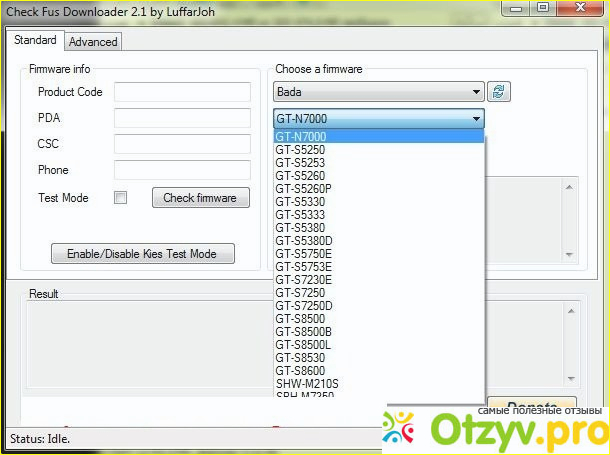The height and width of the screenshot is (455, 610).
Task: Select the Phone input field
Action: pos(182,170)
